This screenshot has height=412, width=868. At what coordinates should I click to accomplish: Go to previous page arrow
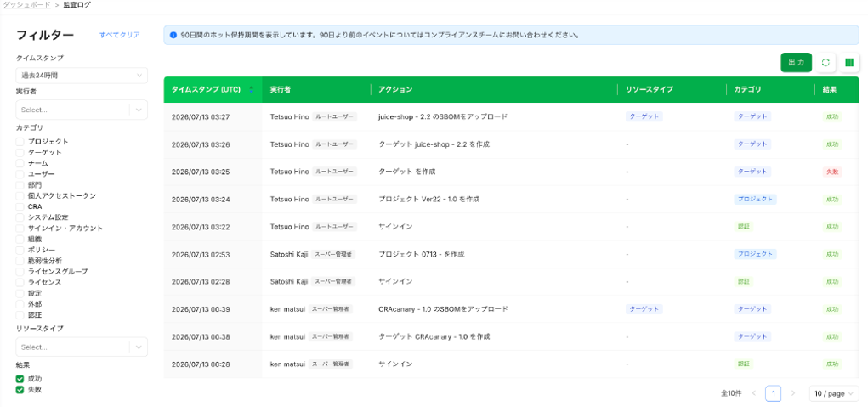point(754,393)
